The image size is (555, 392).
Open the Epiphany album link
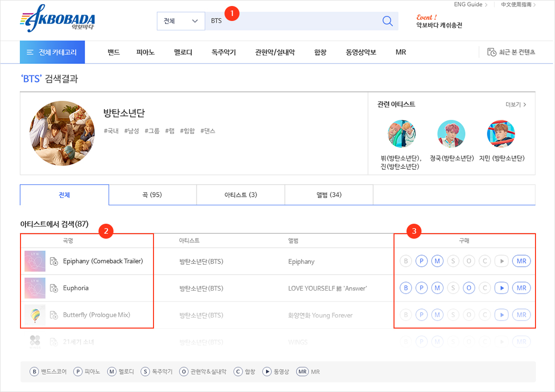[x=301, y=262]
